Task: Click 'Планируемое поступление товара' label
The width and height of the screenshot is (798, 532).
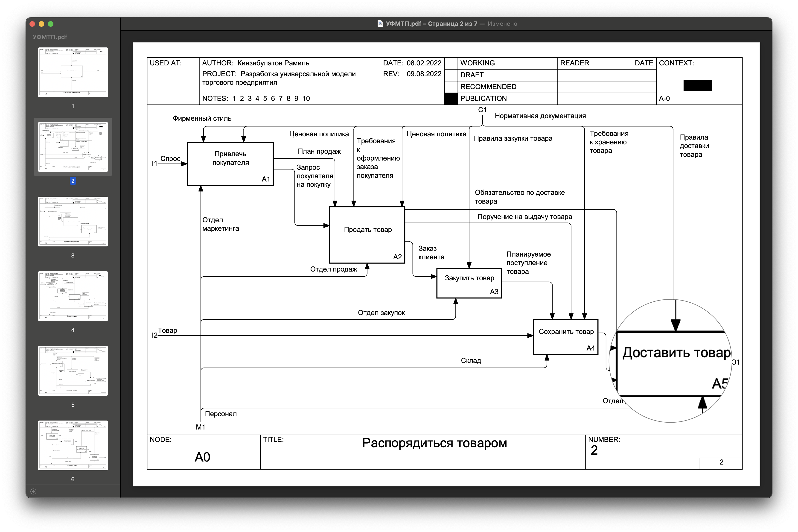Action: 528,263
